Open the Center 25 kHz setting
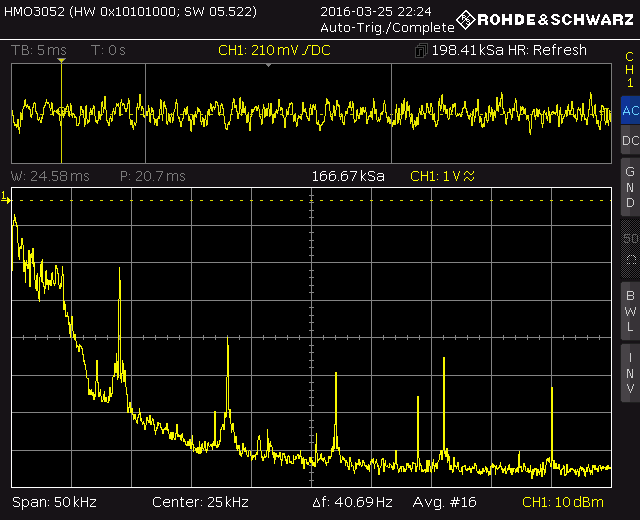The height and width of the screenshot is (520, 640). pos(200,502)
